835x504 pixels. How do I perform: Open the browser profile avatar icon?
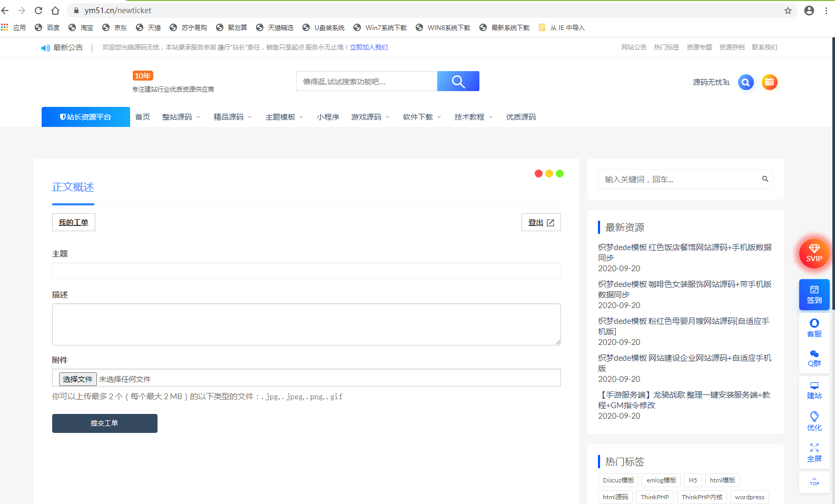click(x=809, y=11)
